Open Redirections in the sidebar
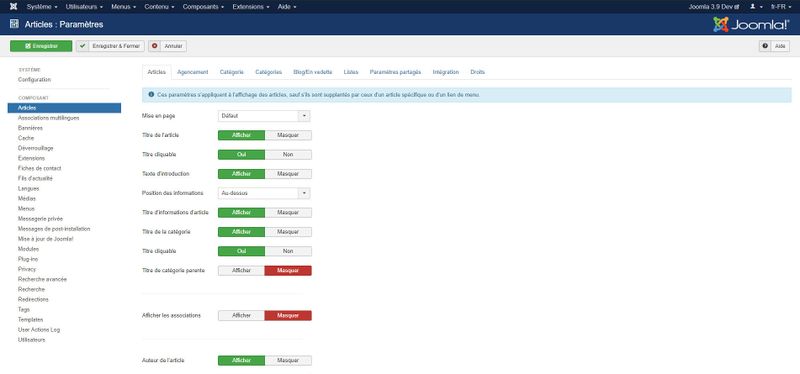The width and height of the screenshot is (800, 374). coord(33,300)
